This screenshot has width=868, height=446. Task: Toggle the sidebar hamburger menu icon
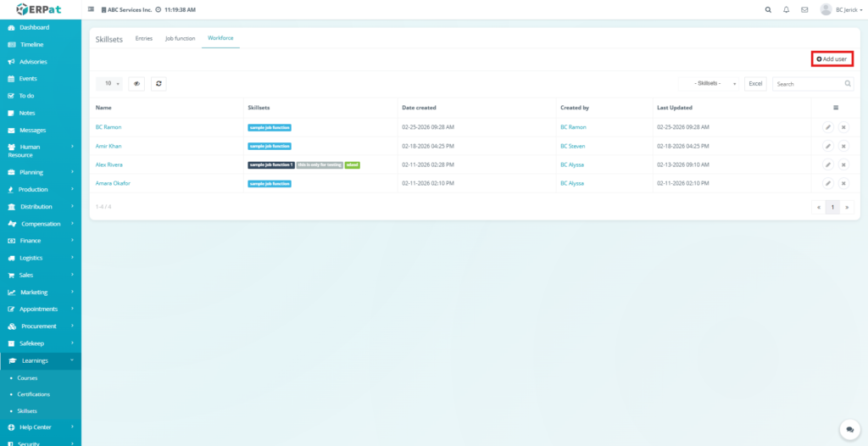tap(92, 9)
